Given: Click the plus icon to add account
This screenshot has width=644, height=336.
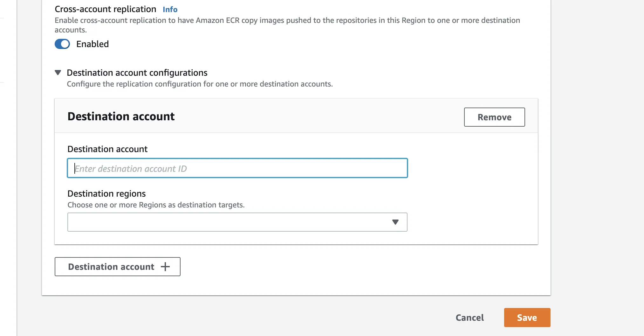Looking at the screenshot, I should (x=165, y=267).
